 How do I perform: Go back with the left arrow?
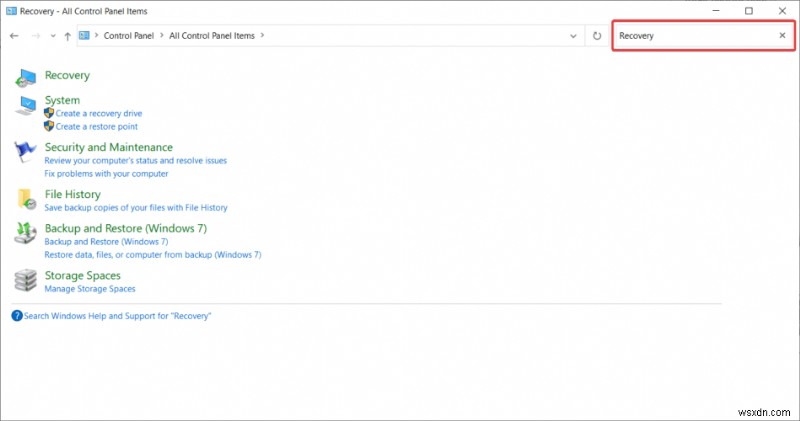[x=14, y=36]
